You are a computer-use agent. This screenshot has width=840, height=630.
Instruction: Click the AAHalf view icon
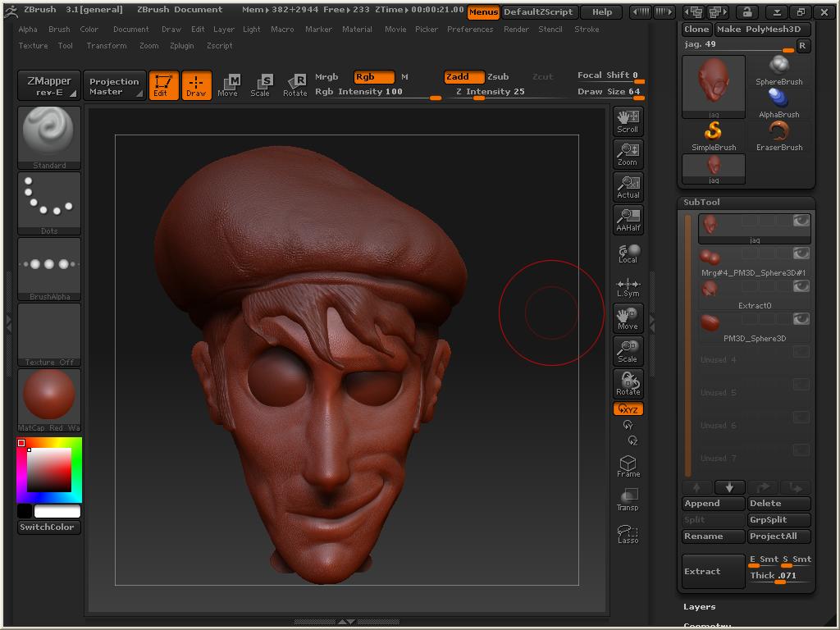point(628,219)
